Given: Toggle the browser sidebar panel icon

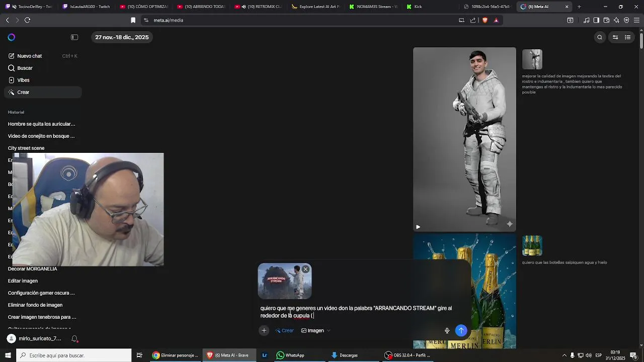Looking at the screenshot, I should (596, 20).
